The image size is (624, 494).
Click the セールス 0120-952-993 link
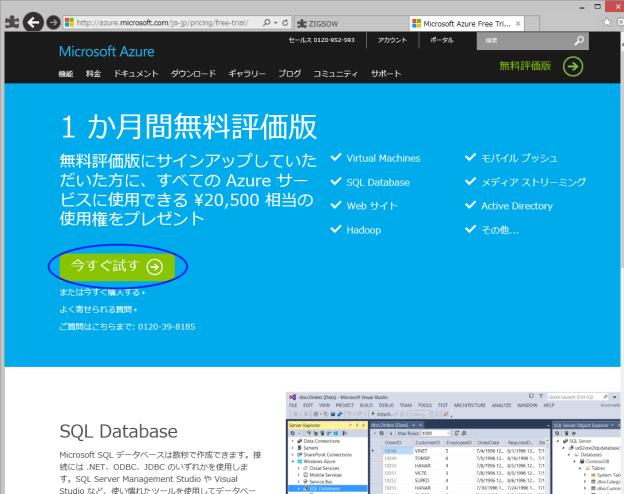[322, 40]
